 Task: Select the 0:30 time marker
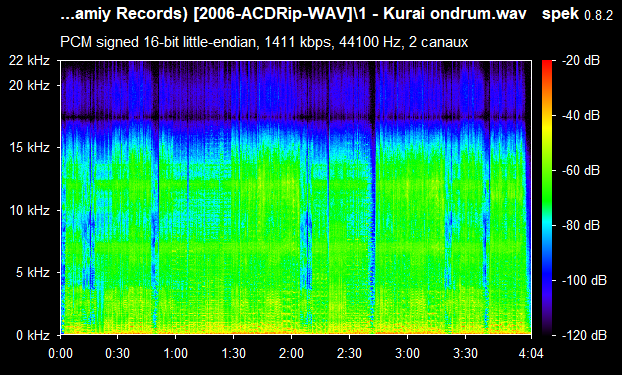coord(117,353)
